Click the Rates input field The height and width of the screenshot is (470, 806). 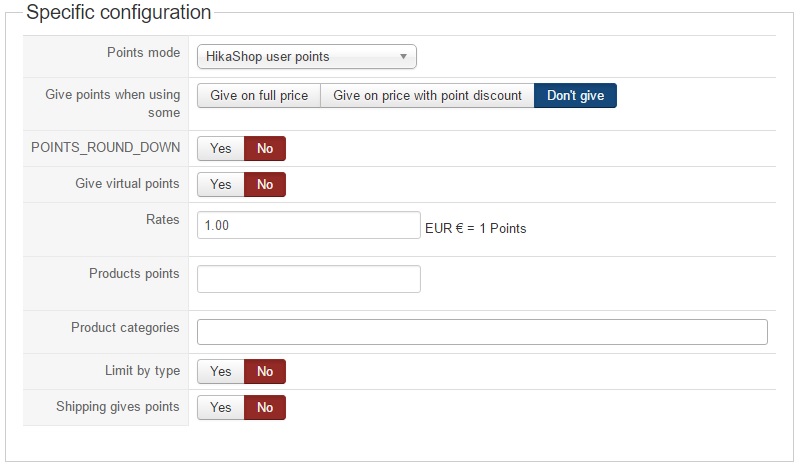(308, 226)
